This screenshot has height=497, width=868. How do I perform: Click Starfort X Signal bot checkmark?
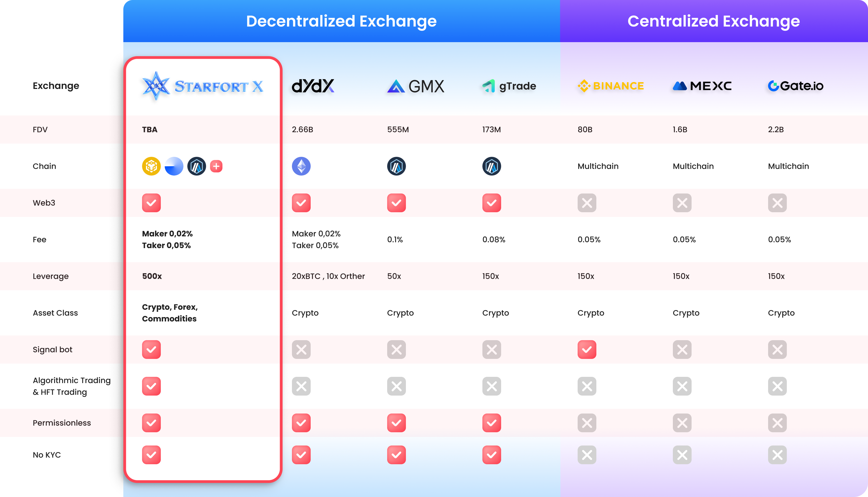pos(151,350)
